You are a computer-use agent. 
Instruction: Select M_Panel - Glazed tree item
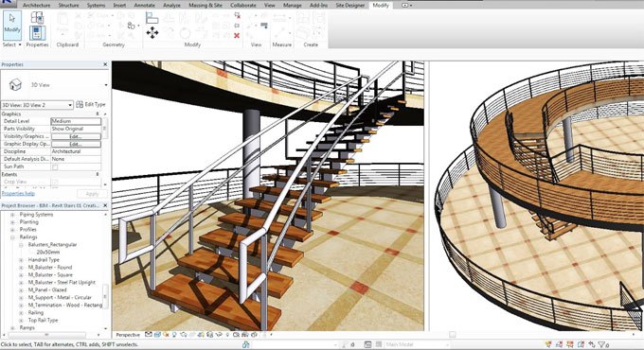pos(47,290)
